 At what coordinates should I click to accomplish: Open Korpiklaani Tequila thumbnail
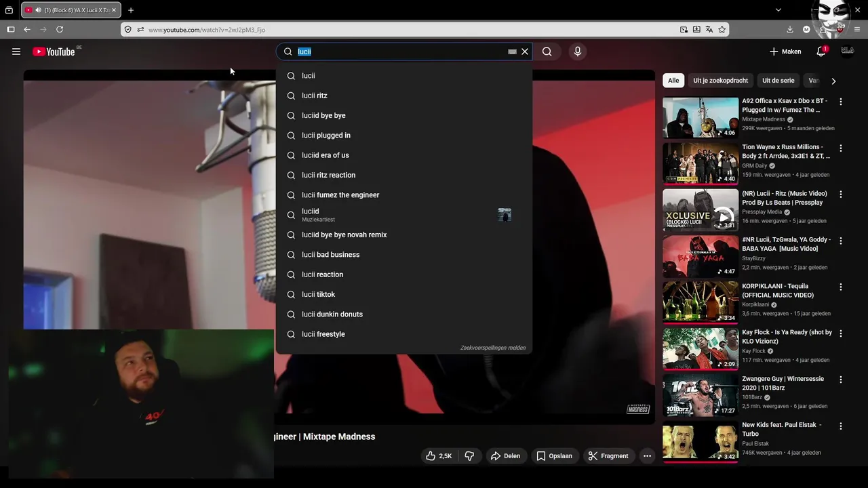coord(701,302)
